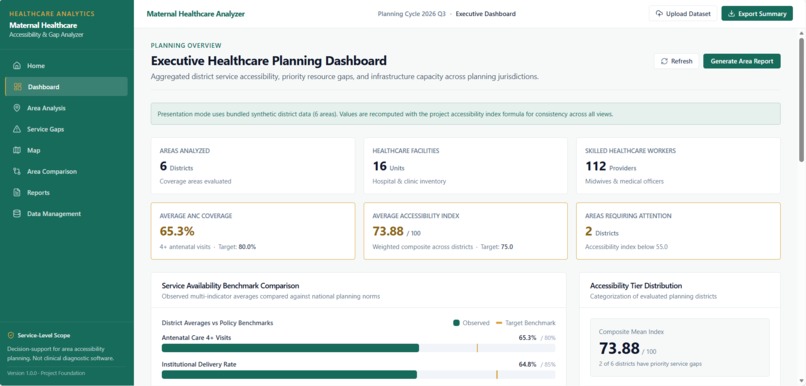806x386 pixels.
Task: Click the download icon in Export Summary
Action: (x=731, y=14)
